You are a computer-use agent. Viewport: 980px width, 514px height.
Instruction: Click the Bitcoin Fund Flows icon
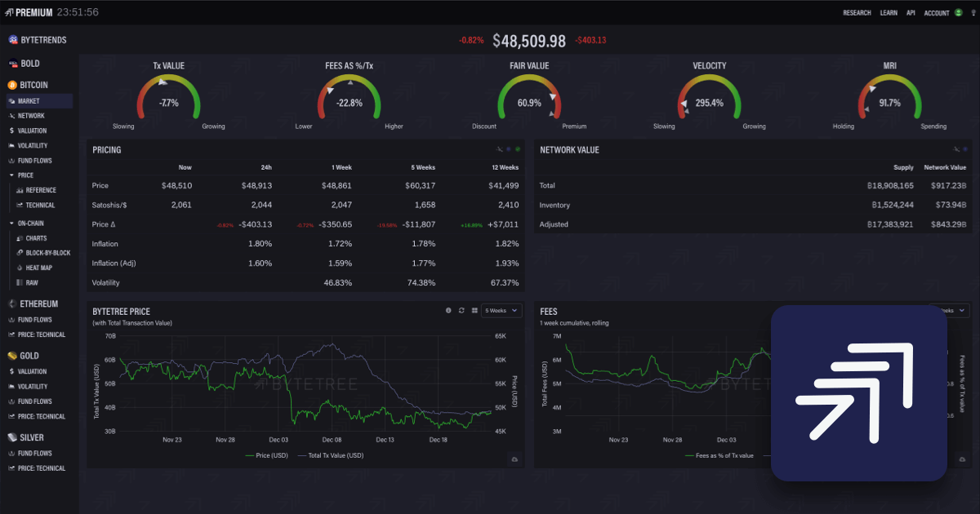point(11,161)
